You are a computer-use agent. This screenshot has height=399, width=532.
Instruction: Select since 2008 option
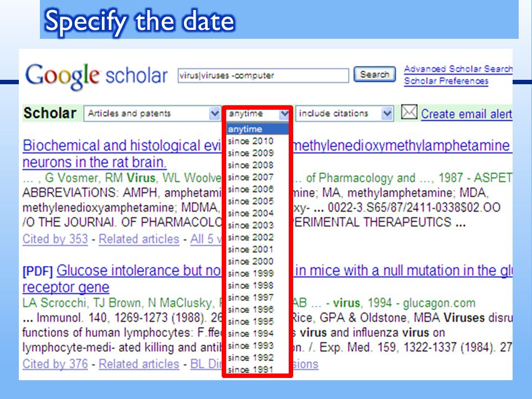click(x=258, y=165)
